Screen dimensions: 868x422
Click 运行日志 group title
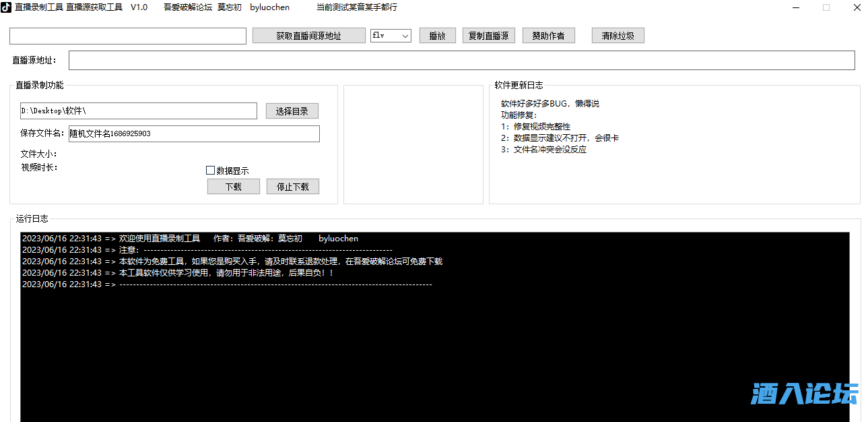click(32, 219)
